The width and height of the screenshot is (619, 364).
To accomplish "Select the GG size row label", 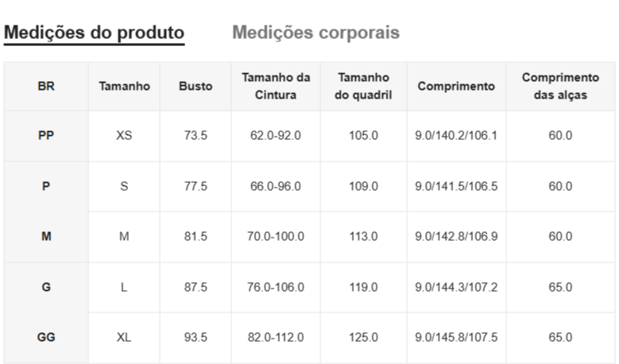I will pos(46,337).
